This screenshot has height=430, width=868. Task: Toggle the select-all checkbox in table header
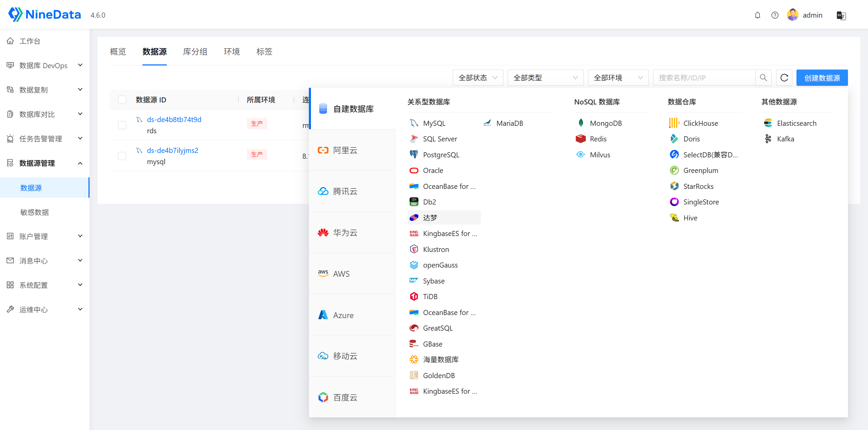[122, 100]
